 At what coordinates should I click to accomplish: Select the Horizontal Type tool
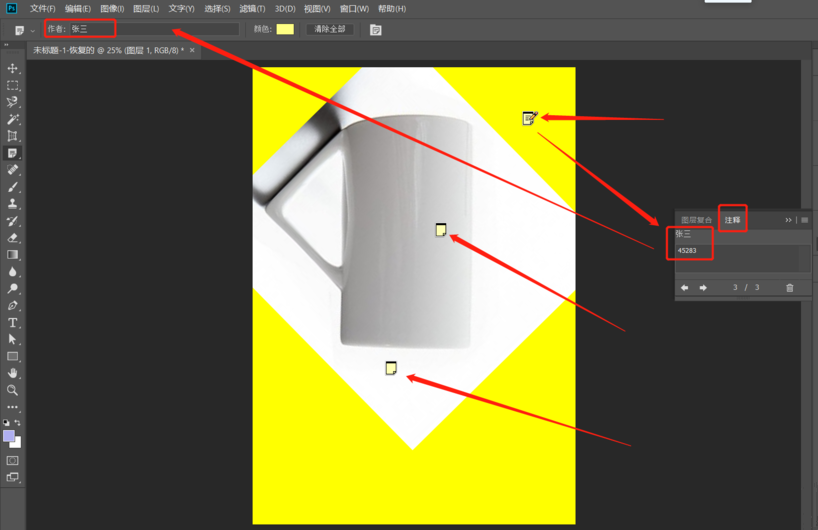tap(13, 323)
